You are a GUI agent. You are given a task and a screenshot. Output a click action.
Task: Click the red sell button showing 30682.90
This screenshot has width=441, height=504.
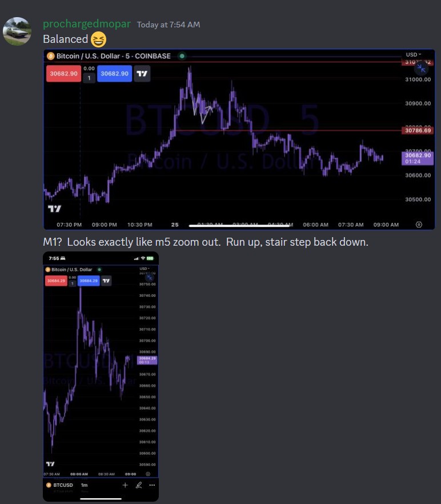tap(63, 73)
